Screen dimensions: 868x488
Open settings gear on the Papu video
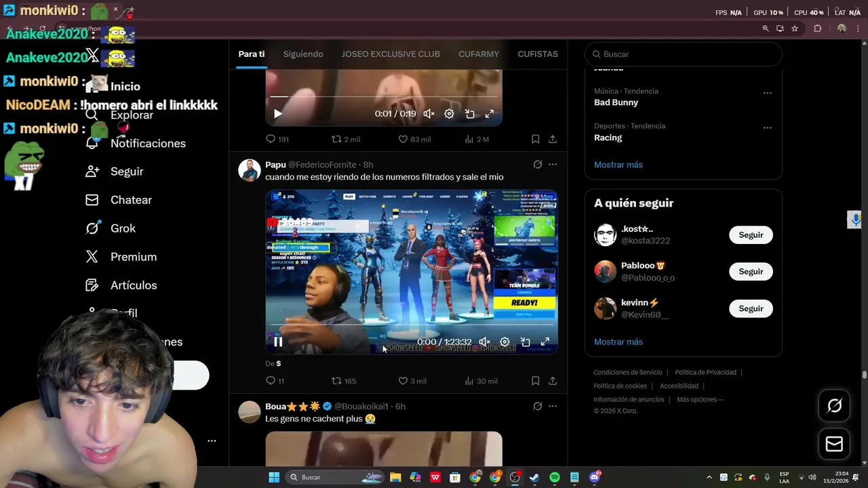(505, 342)
